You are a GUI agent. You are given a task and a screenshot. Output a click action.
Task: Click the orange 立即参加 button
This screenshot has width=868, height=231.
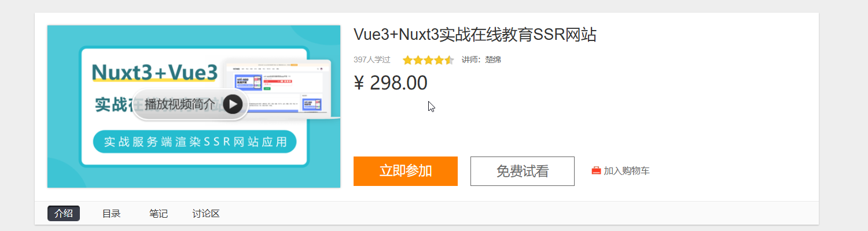point(406,171)
